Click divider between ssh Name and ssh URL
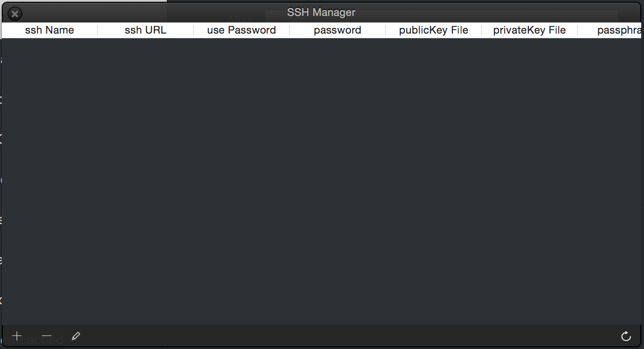The width and height of the screenshot is (644, 349). 97,30
